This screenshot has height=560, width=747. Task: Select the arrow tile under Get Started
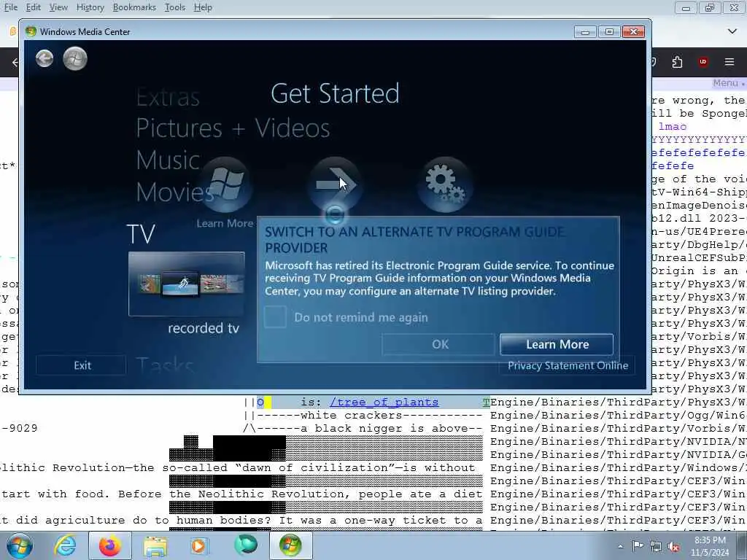335,184
